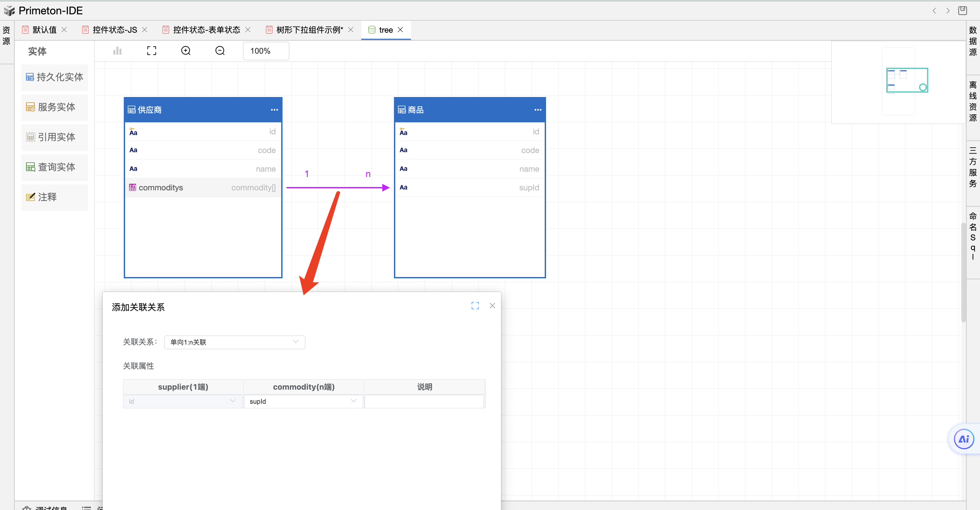Select 持久化实体 from entity palette
Image resolution: width=980 pixels, height=510 pixels.
coord(54,77)
